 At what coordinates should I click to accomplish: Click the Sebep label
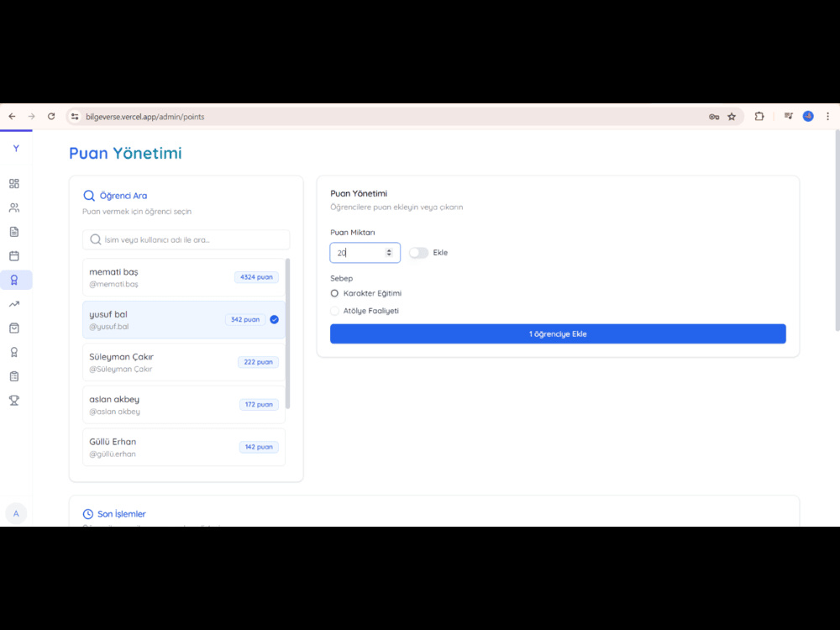click(341, 279)
